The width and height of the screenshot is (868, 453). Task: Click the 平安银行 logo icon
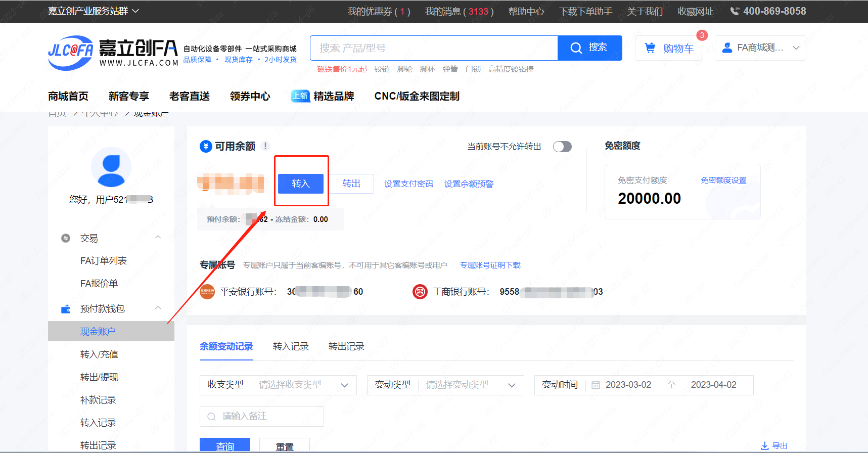pos(207,292)
